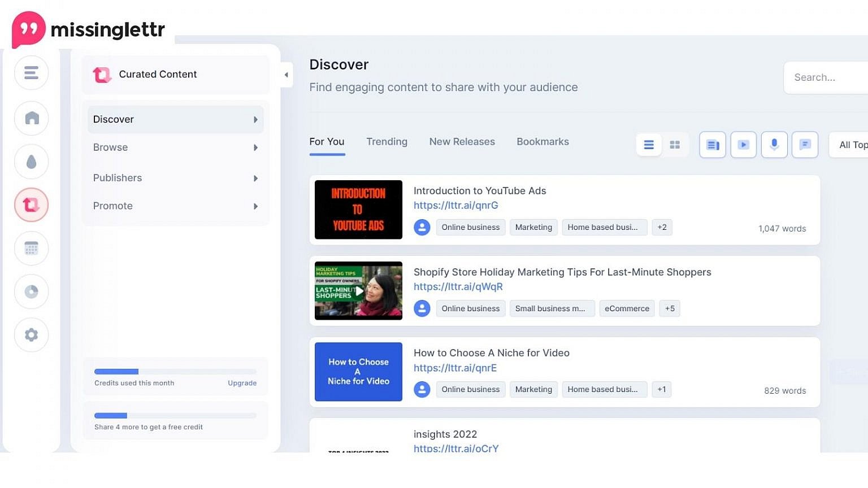Click the Introduction to YouTube Ads thumbnail
This screenshot has width=868, height=488.
[x=358, y=210]
